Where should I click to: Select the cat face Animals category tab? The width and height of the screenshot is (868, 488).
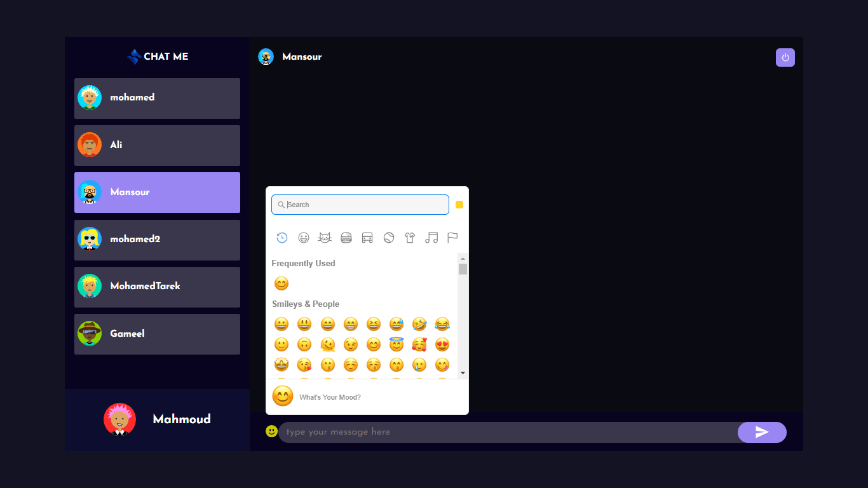tap(325, 238)
